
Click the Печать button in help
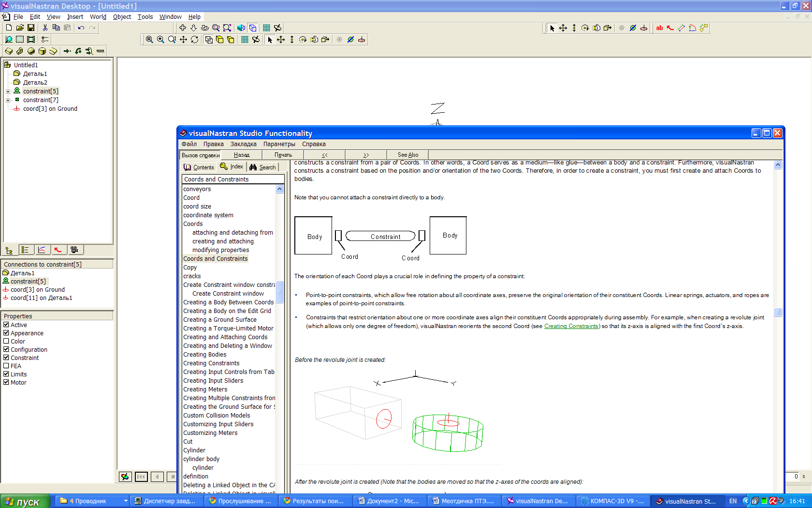pos(283,155)
